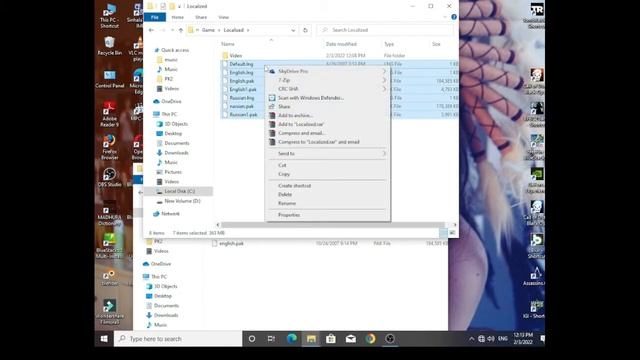This screenshot has height=360, width=640.
Task: Select the Default.lng file
Action: click(241, 64)
